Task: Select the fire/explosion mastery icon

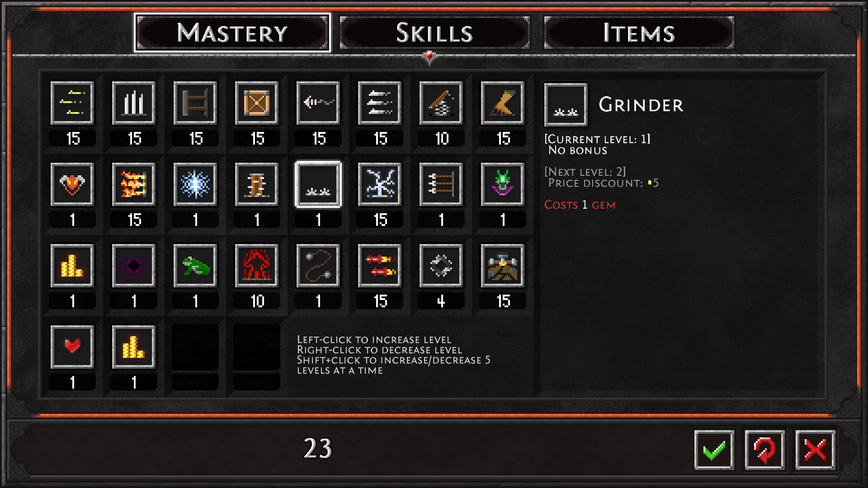Action: click(x=133, y=185)
